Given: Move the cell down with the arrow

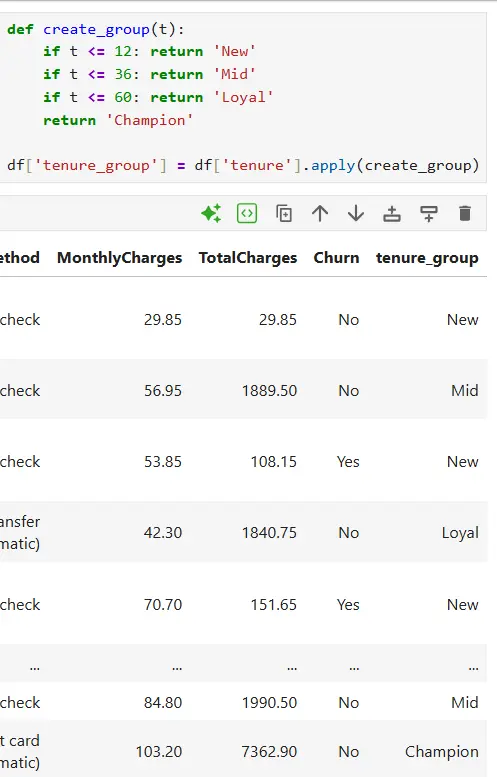Looking at the screenshot, I should coord(356,214).
